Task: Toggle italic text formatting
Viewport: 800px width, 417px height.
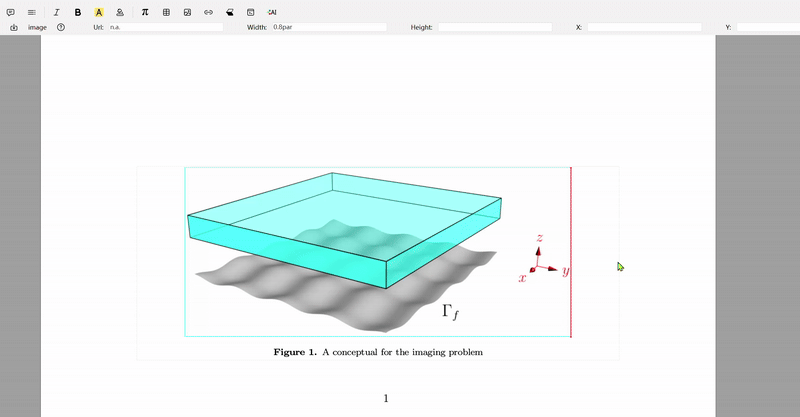Action: (x=56, y=12)
